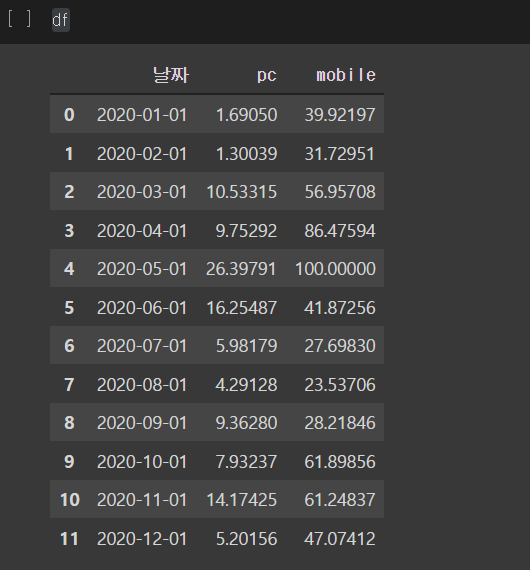Click the date cell 2020-12-01
The width and height of the screenshot is (530, 570).
pyautogui.click(x=142, y=538)
